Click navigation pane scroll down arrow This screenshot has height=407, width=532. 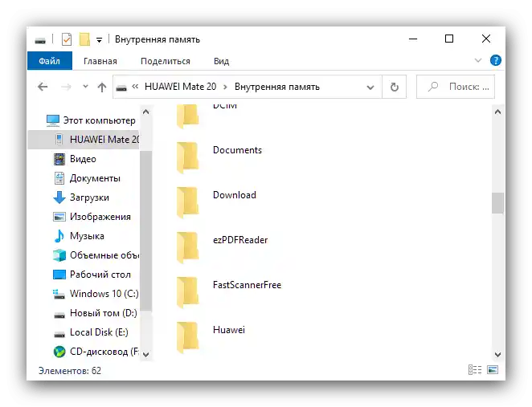146,355
